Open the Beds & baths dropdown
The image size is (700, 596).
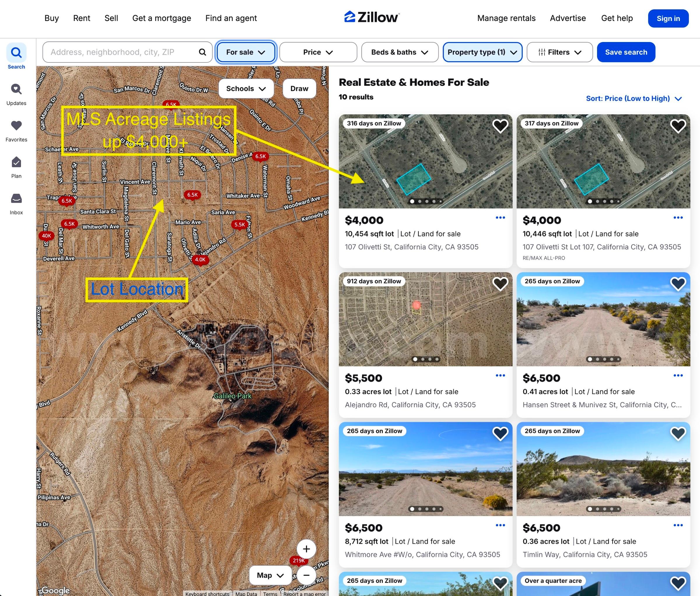pyautogui.click(x=400, y=52)
